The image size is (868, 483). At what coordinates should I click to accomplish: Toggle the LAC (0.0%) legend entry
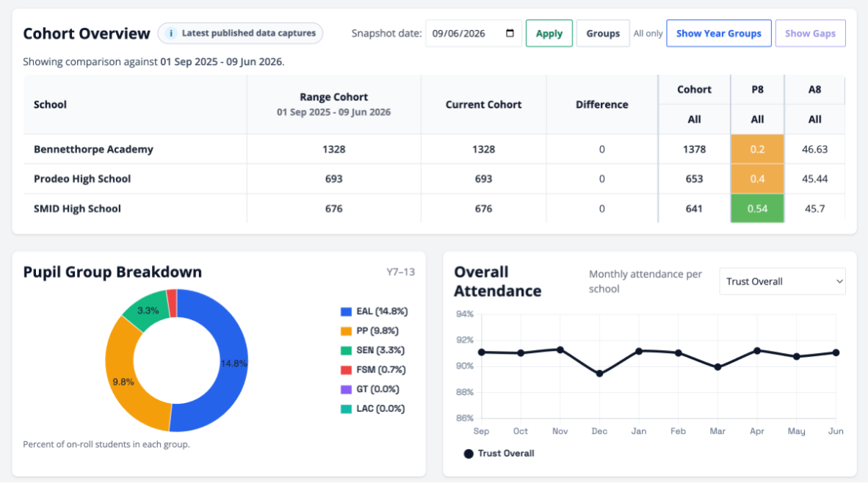372,408
